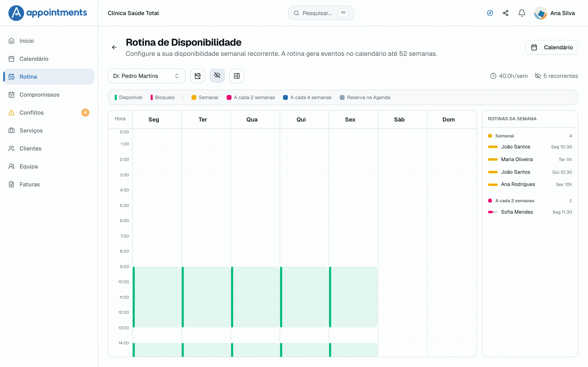Toggle the side panel layout icon
This screenshot has height=367, width=588.
point(237,76)
